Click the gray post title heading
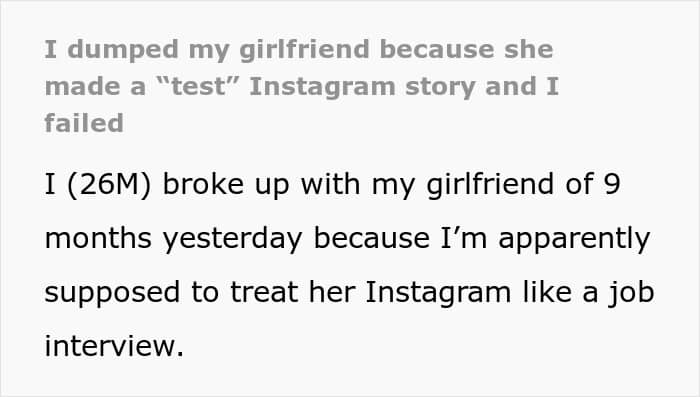The height and width of the screenshot is (397, 700). click(x=302, y=86)
